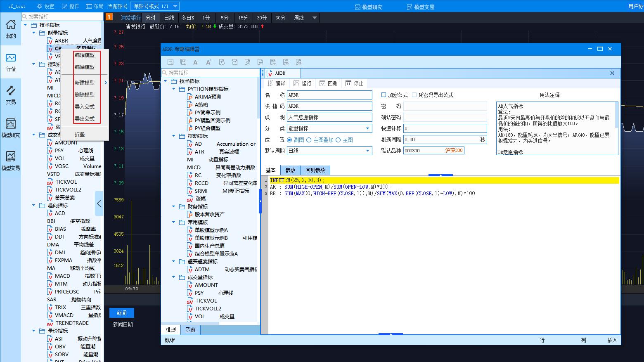Collapse 财务指标 folder in editor tree
Viewport: 644px width, 362px height.
pyautogui.click(x=173, y=206)
